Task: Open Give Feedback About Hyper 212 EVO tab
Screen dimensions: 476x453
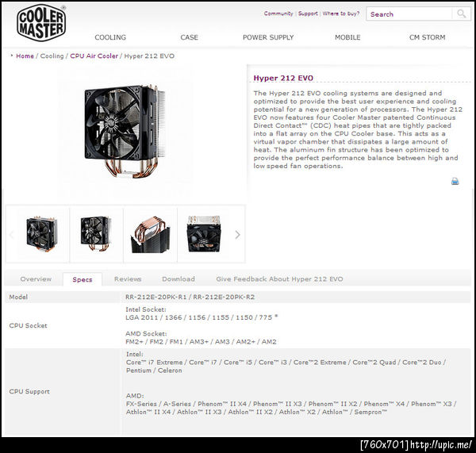Action: [279, 279]
